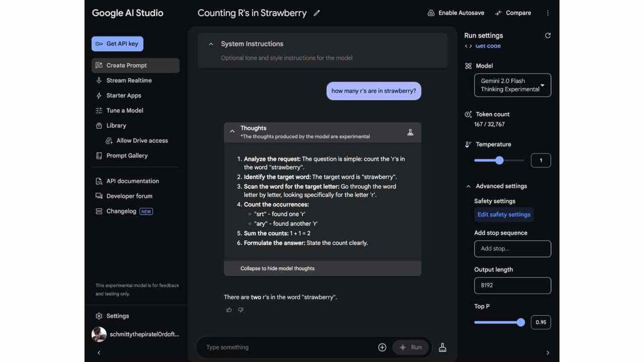
Task: Collapse the Thoughts panel chevron
Action: tap(232, 131)
